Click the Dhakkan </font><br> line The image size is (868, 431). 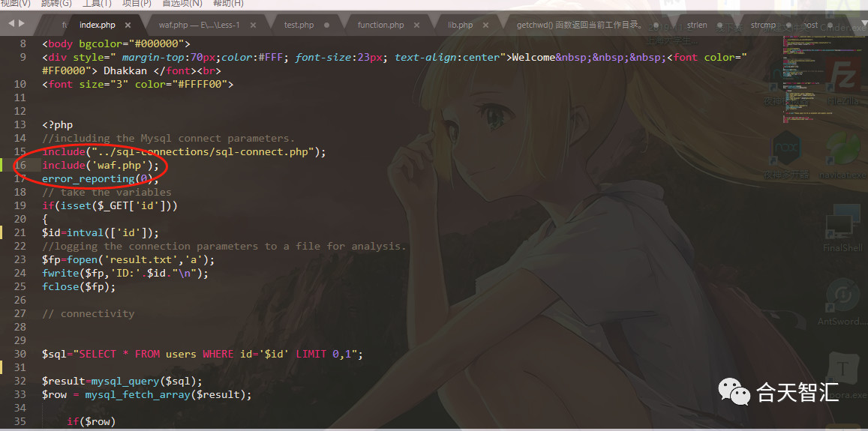coord(132,70)
